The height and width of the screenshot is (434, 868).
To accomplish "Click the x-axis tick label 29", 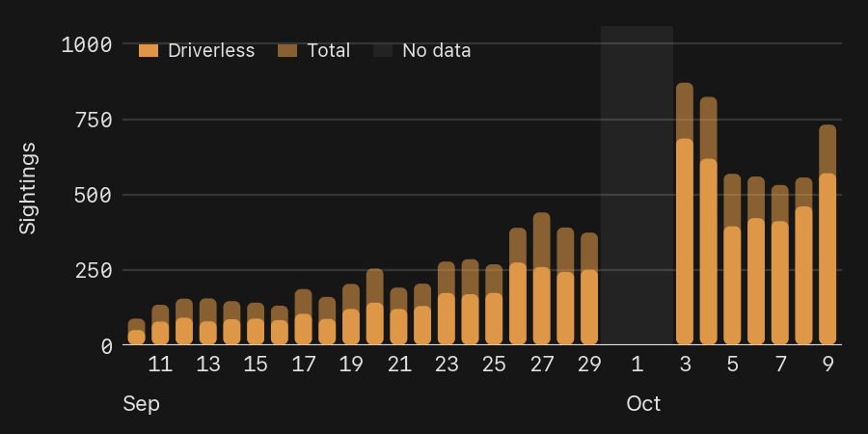I will [589, 365].
